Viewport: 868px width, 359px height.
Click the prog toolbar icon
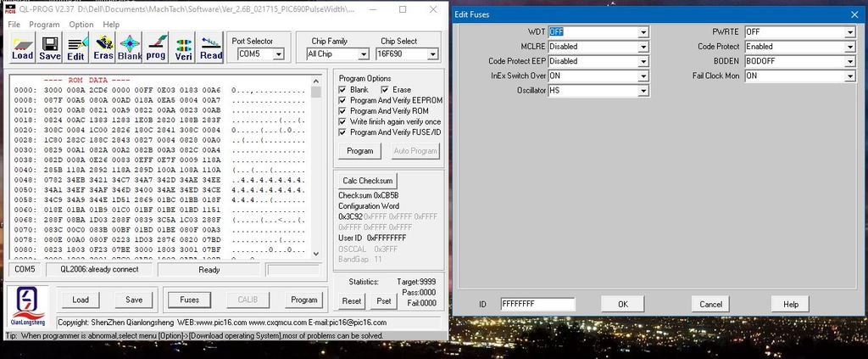(156, 48)
